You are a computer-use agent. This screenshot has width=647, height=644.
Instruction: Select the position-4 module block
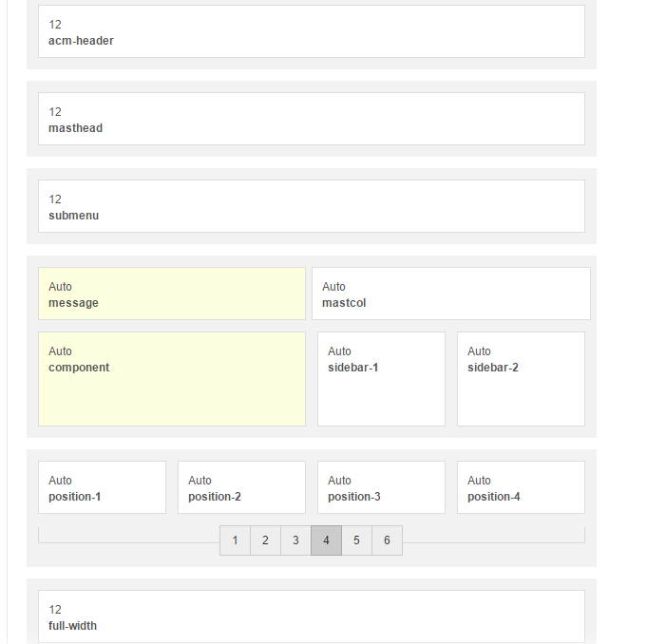521,487
